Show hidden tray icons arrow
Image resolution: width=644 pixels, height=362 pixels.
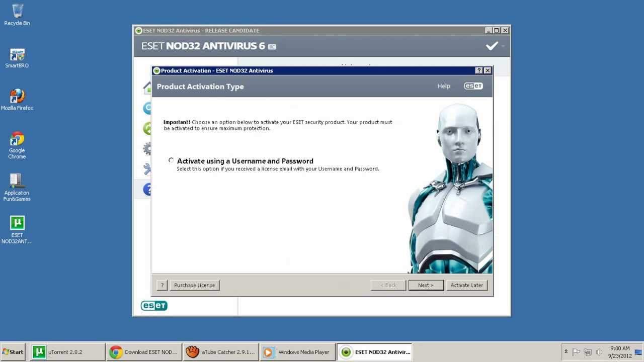pyautogui.click(x=566, y=352)
